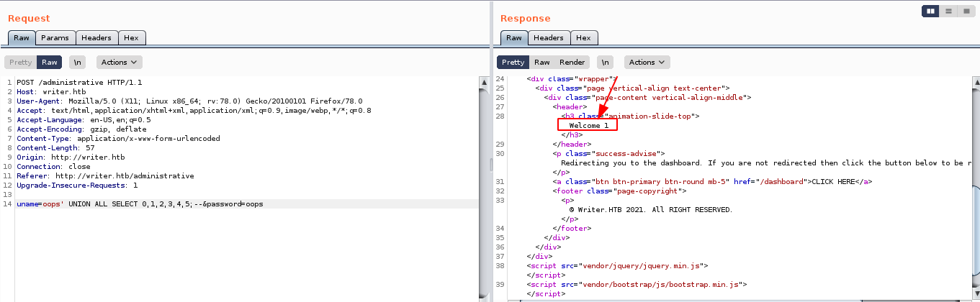Image resolution: width=980 pixels, height=302 pixels.
Task: Select top-bottom split layout icon
Action: 949,11
